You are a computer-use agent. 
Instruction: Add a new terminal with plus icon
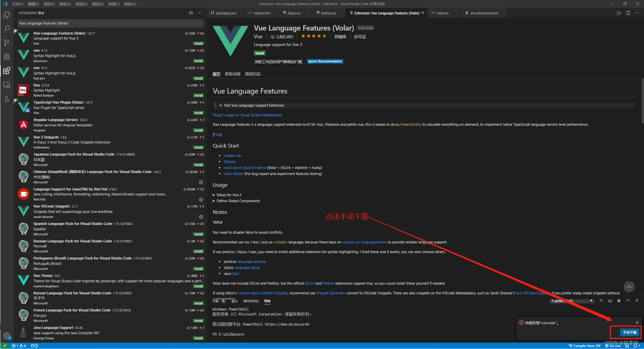(601, 301)
